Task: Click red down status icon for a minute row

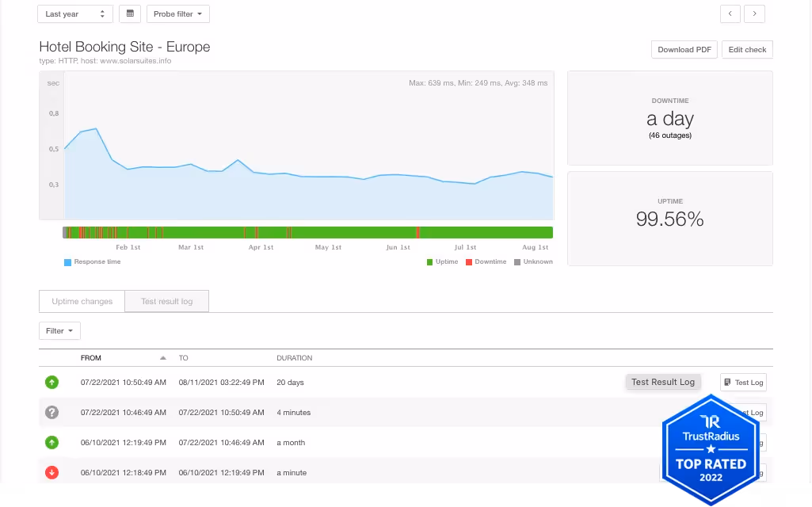Action: pos(51,473)
